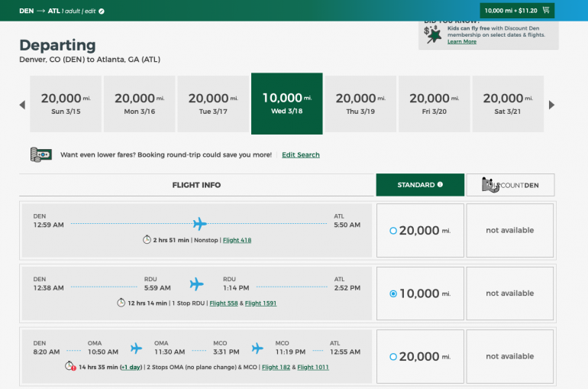Click the clock icon beside 2 hrs 51 min

coord(147,240)
